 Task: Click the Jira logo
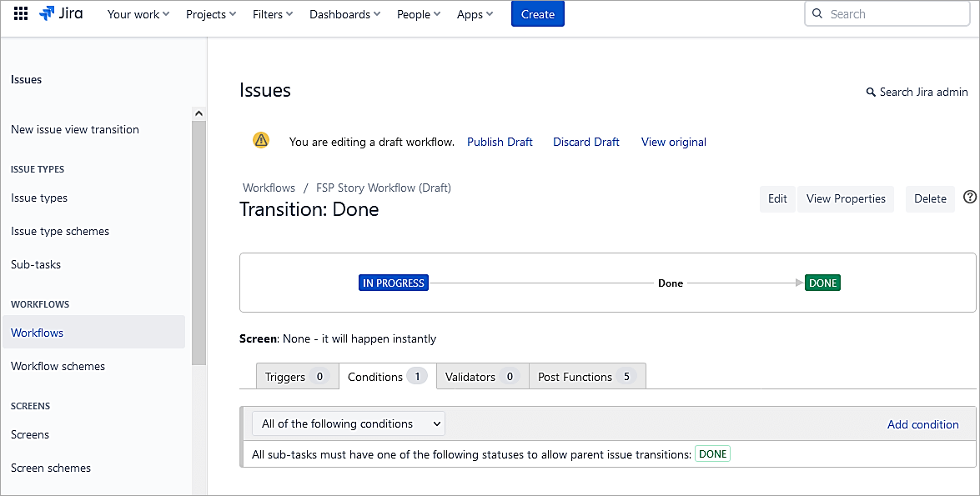(61, 14)
